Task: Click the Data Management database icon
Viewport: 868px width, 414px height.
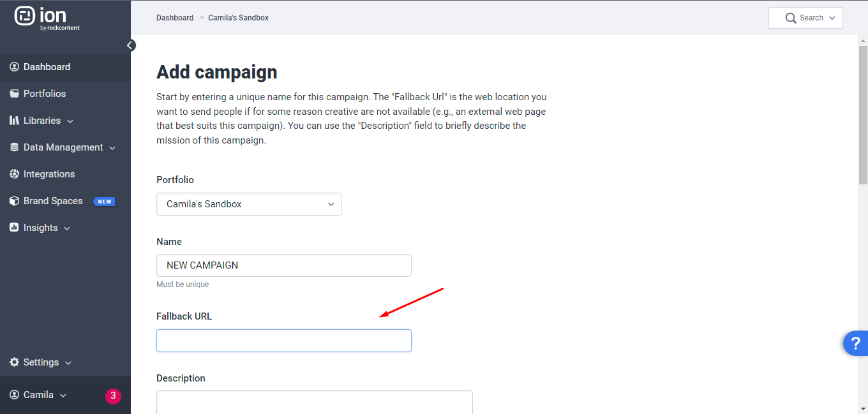Action: [x=14, y=147]
